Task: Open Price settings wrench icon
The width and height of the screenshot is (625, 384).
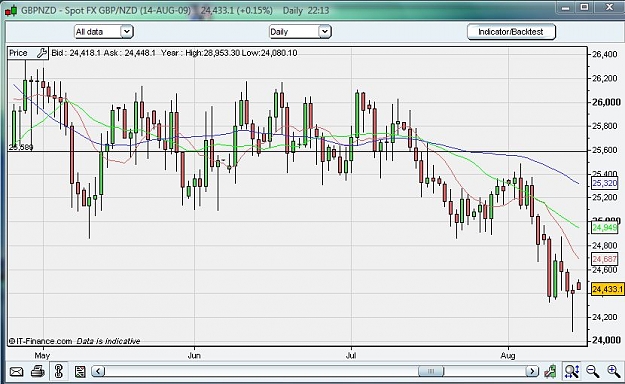Action: coord(42,53)
